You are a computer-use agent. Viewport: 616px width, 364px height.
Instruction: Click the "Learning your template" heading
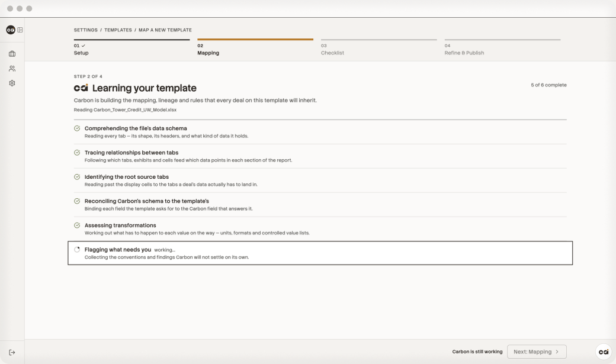144,88
